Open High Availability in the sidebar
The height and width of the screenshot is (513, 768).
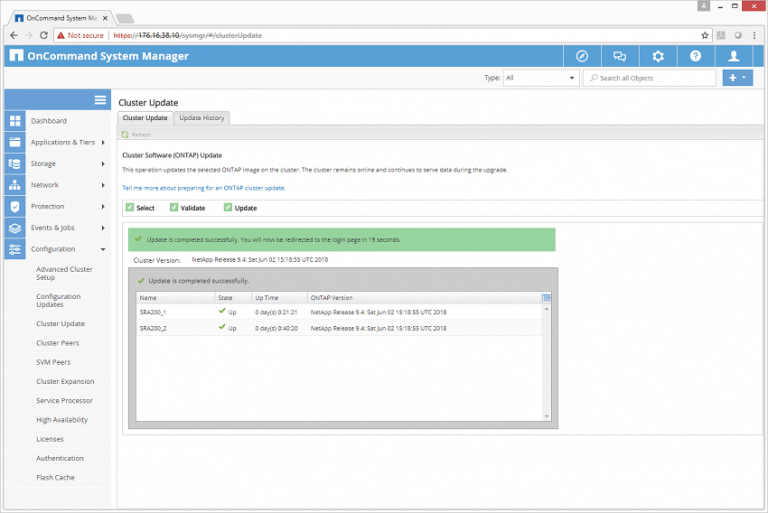(x=62, y=420)
